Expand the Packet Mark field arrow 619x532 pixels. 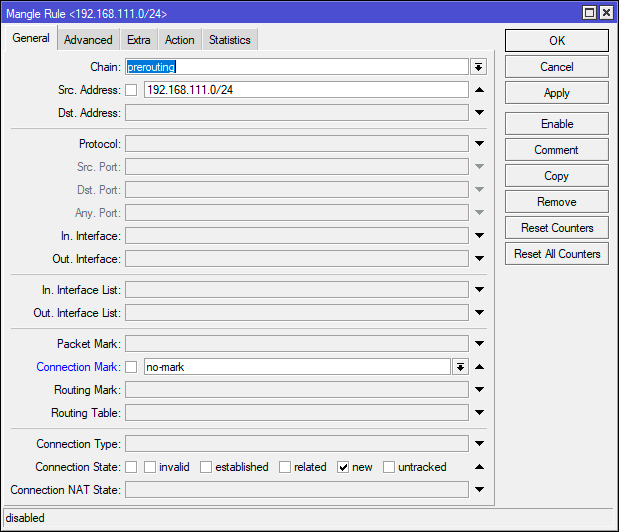pos(479,344)
